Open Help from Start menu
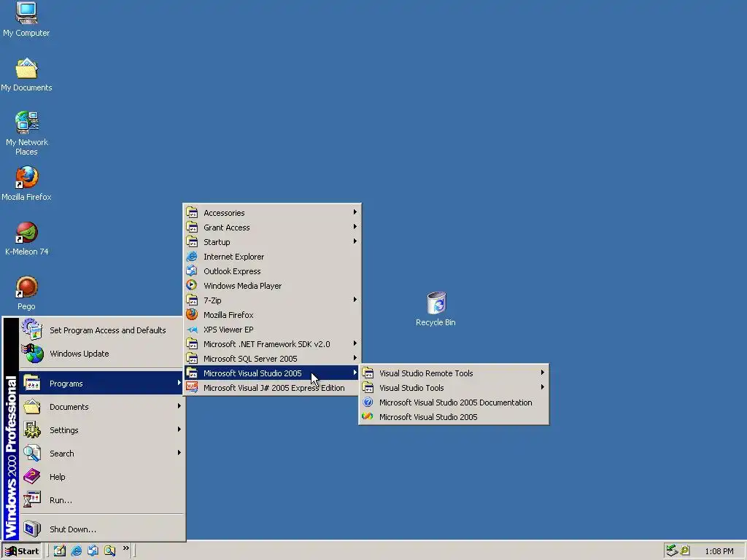Image resolution: width=747 pixels, height=560 pixels. click(x=101, y=477)
